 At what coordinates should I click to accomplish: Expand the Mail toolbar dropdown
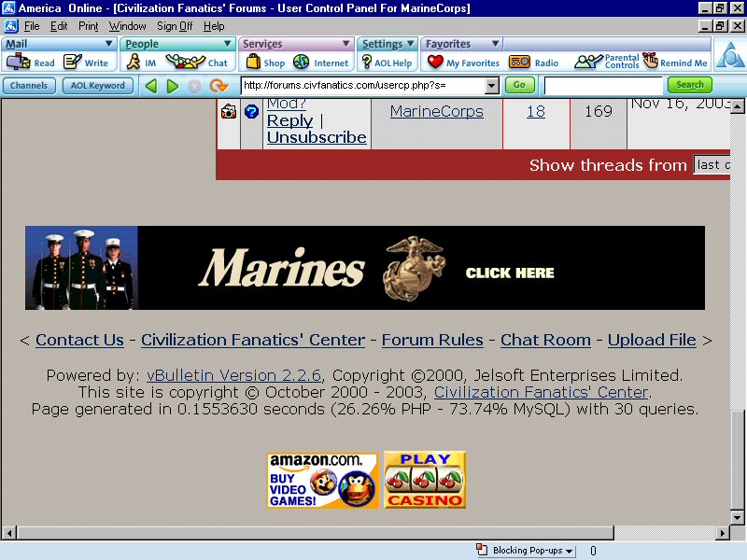click(x=109, y=44)
